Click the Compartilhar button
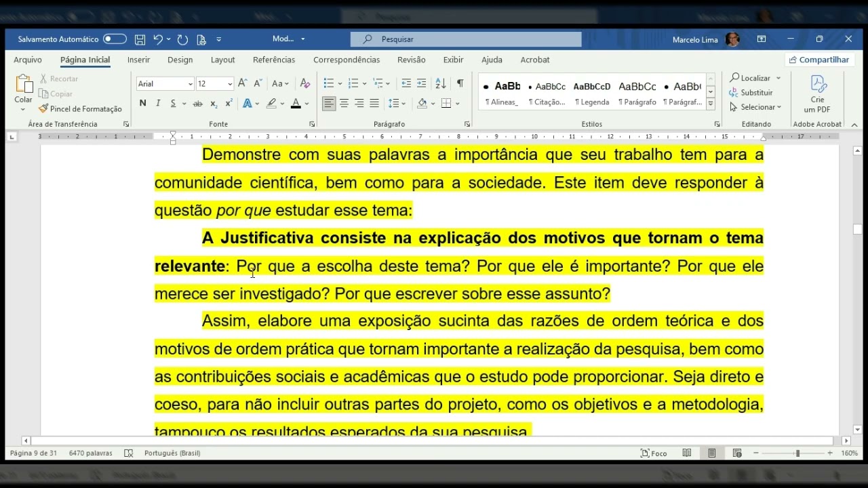Screen dimensions: 868x488 (818, 60)
